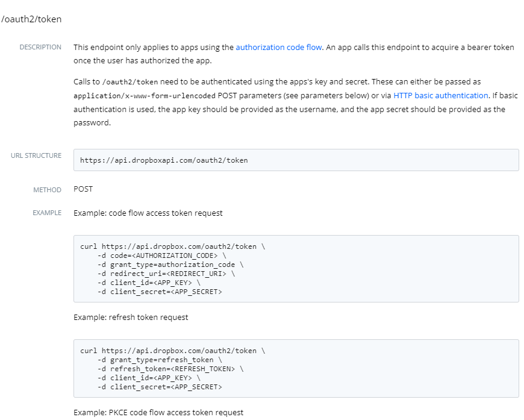
Task: Select the METHOD label
Action: pyautogui.click(x=48, y=190)
